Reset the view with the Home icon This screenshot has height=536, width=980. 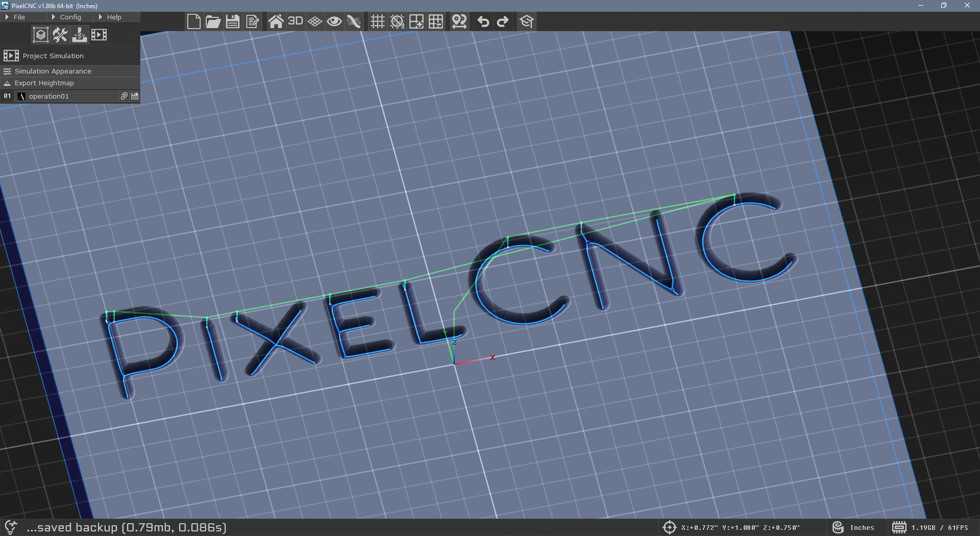tap(276, 21)
